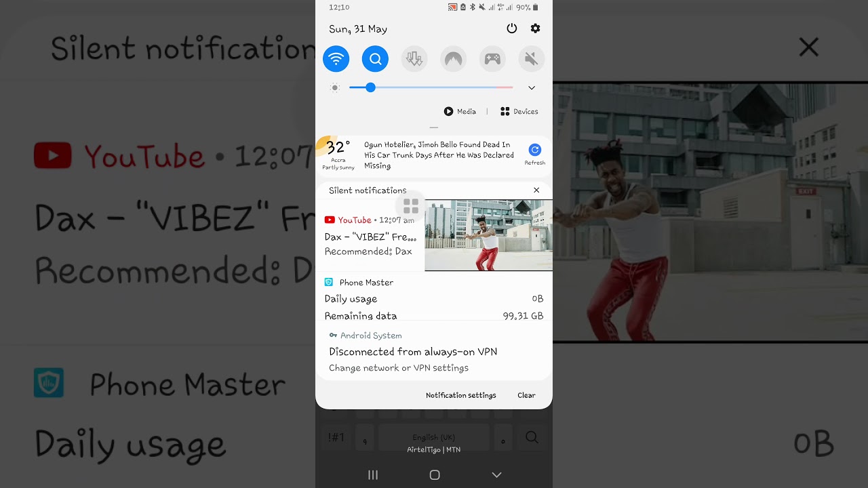868x488 pixels.
Task: Tap the 'English (UK)' spacebar
Action: [434, 438]
